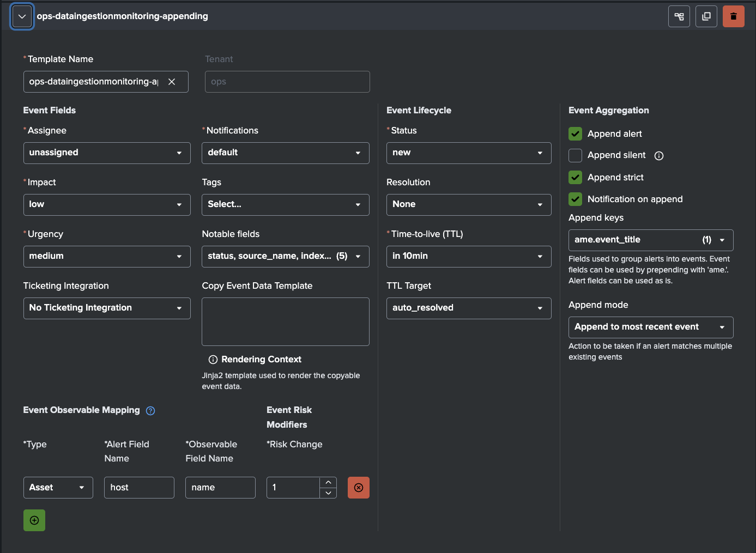Increase the Risk Change value with up arrow
Viewport: 756px width, 553px height.
pyautogui.click(x=328, y=483)
